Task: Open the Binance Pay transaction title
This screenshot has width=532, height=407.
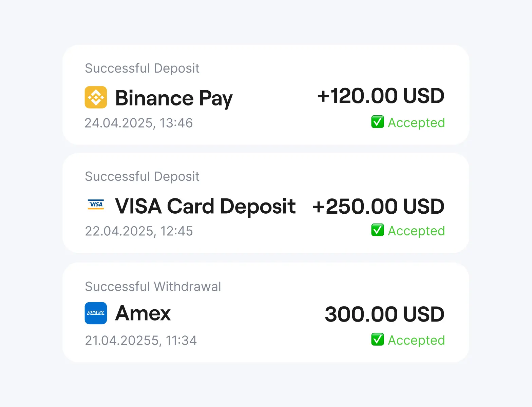Action: tap(174, 98)
